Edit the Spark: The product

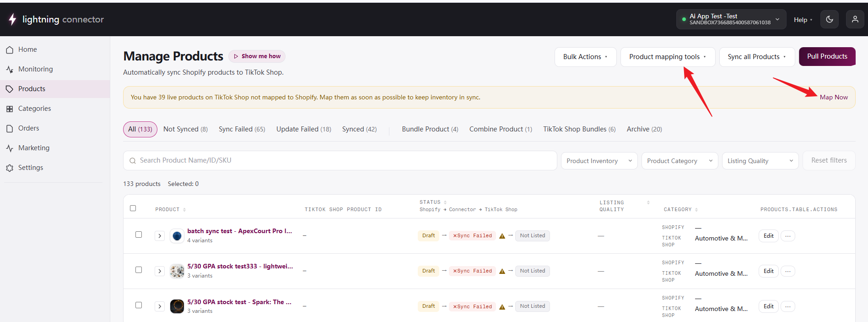point(769,306)
